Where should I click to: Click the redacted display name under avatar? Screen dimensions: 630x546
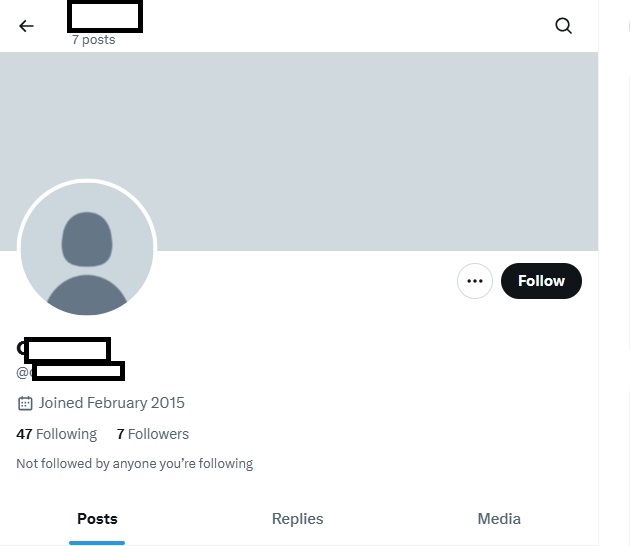(66, 349)
